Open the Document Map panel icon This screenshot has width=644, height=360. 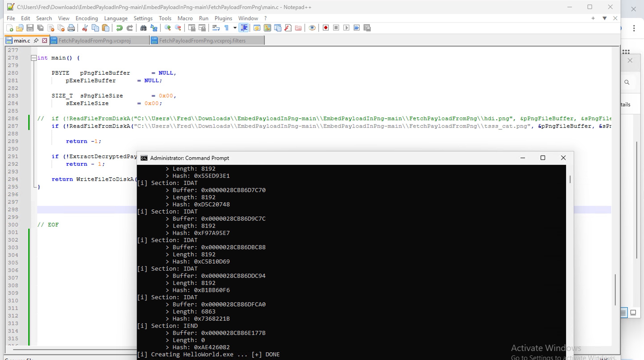point(267,28)
